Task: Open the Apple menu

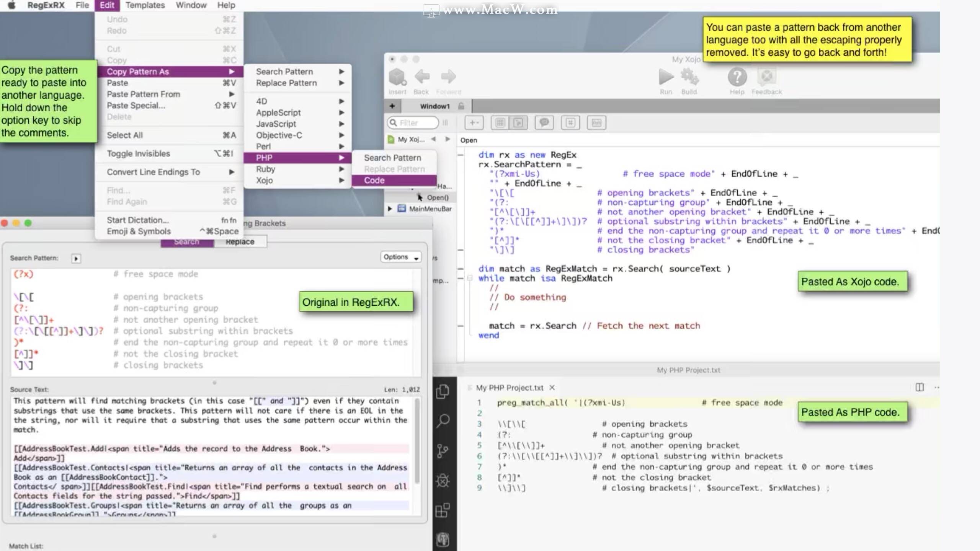Action: tap(12, 5)
